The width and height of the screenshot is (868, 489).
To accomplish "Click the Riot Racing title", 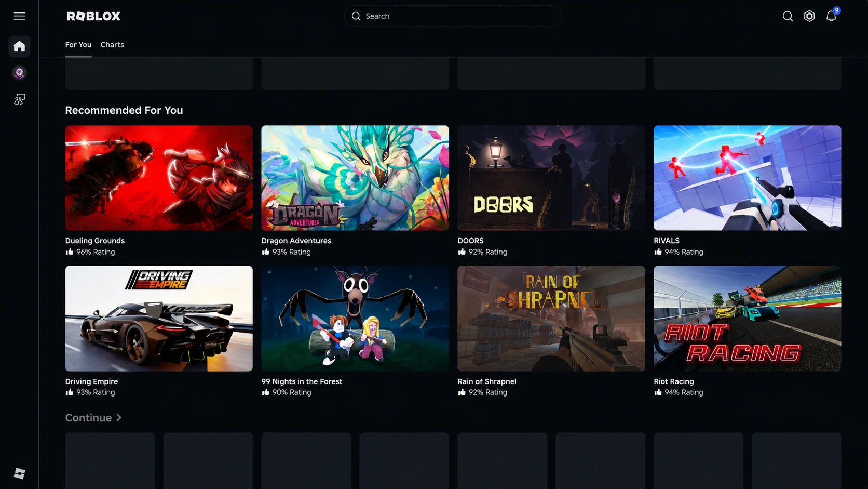I will coord(674,381).
